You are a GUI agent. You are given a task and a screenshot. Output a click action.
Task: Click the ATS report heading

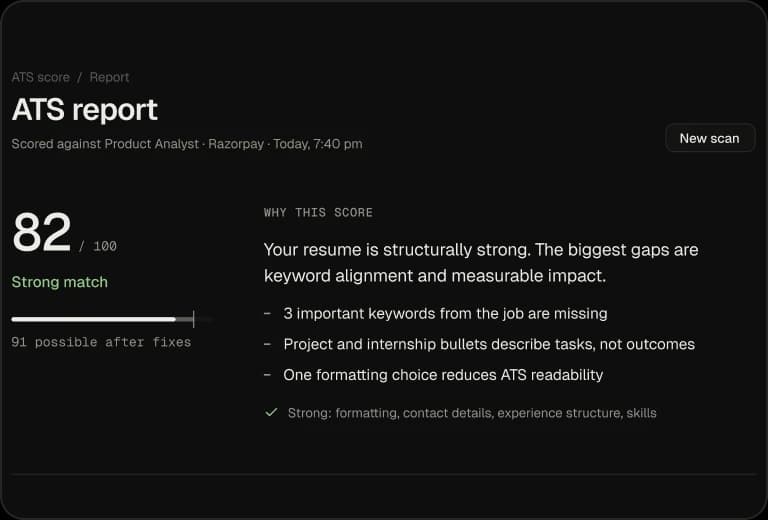click(x=85, y=109)
